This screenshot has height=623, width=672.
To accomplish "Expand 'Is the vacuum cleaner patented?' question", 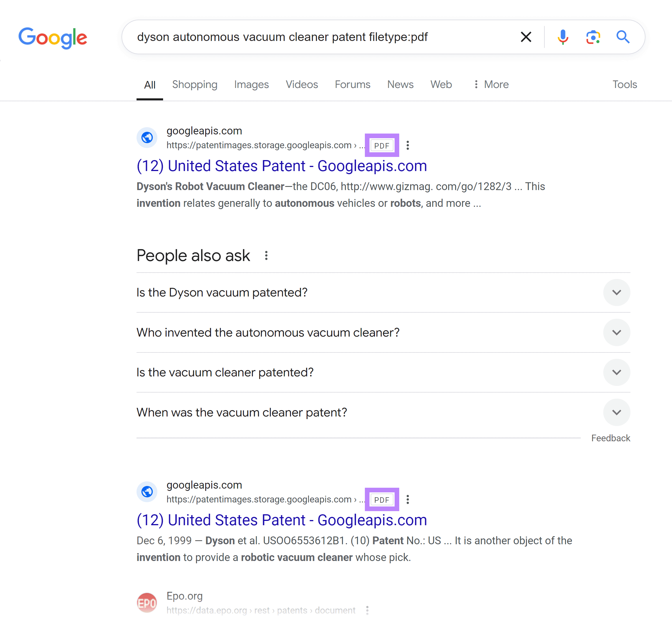I will click(617, 372).
